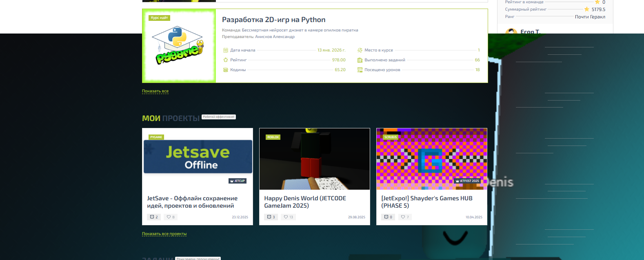The width and height of the screenshot is (644, 260).
Task: Expand courses with Показать все link
Action: [x=155, y=91]
